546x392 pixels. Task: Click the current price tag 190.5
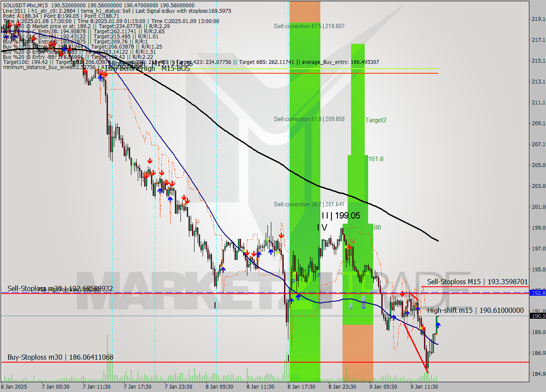(x=537, y=316)
